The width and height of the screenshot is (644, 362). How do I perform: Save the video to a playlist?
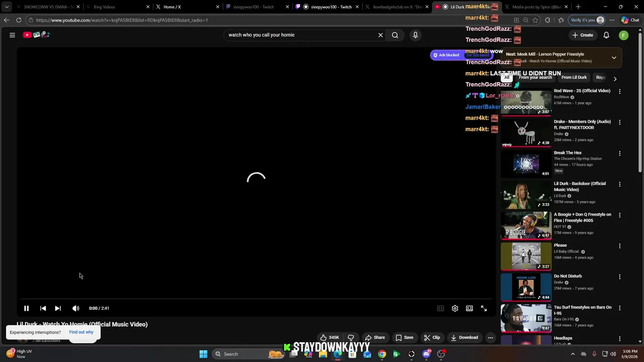tap(405, 337)
